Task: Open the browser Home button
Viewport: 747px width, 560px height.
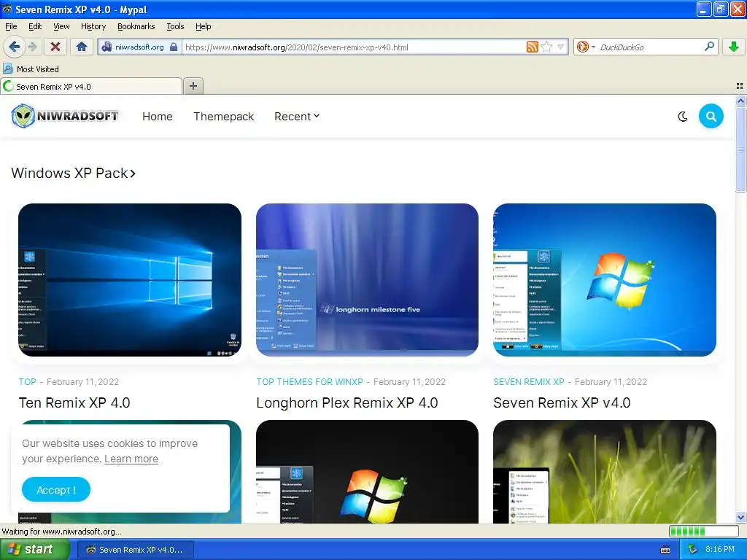Action: pyautogui.click(x=82, y=47)
